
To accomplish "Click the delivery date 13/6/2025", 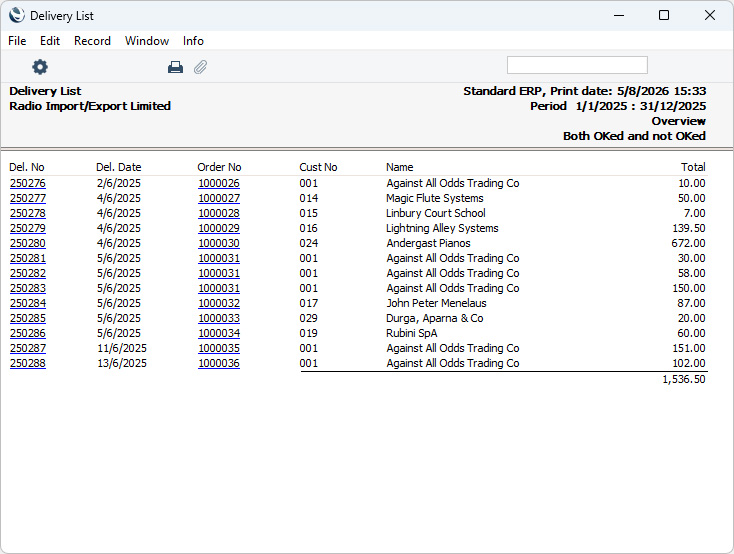I will 122,363.
